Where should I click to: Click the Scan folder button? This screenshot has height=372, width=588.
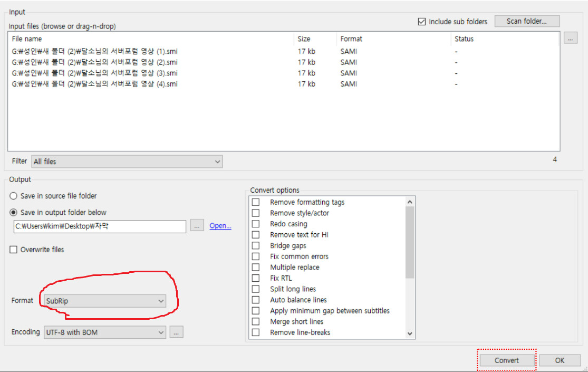coord(527,22)
